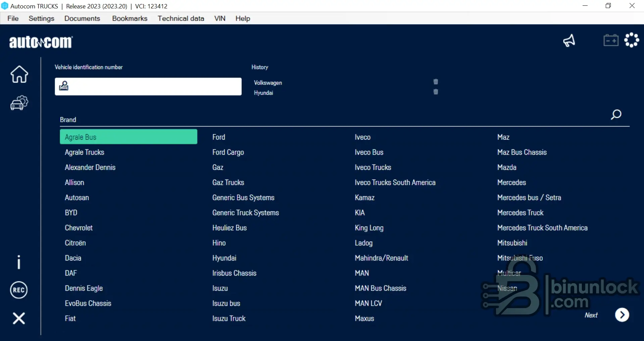Click the battery voltage indicator icon
Screen dimensions: 644x341
(x=611, y=41)
